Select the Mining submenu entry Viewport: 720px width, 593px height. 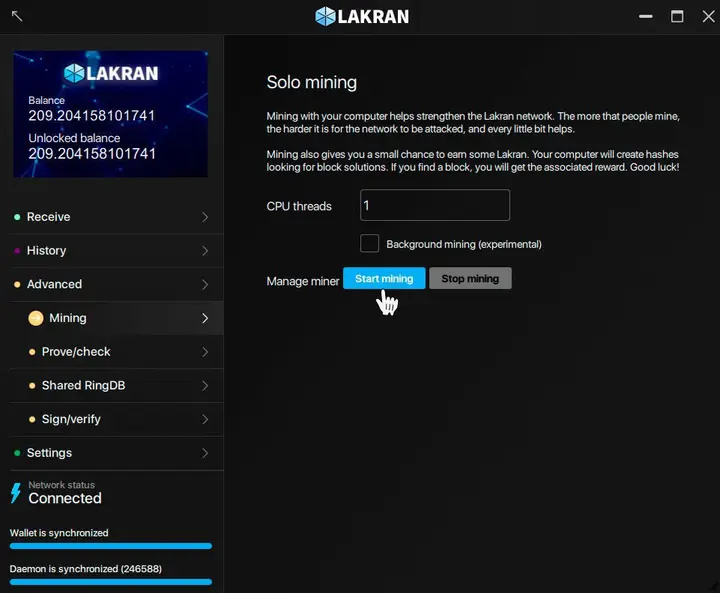[117, 318]
